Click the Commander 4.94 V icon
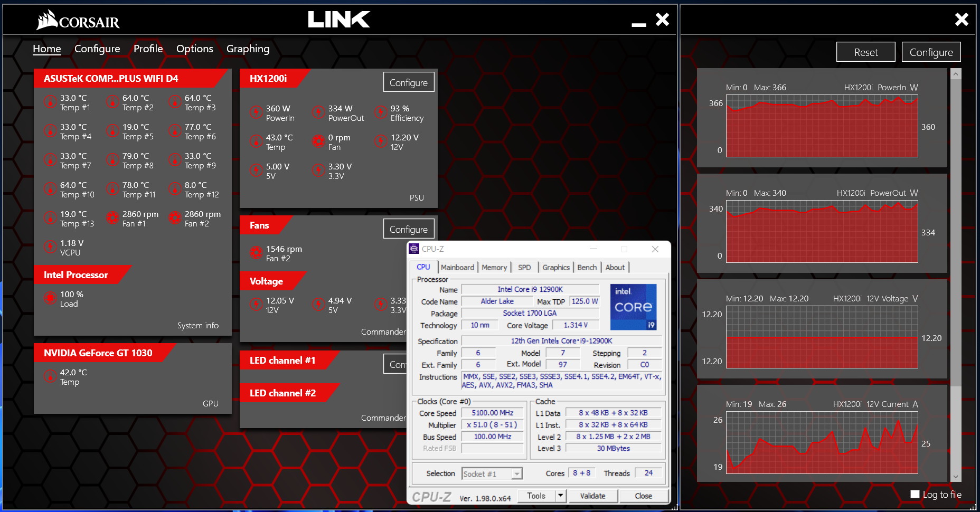This screenshot has width=980, height=512. (x=318, y=304)
